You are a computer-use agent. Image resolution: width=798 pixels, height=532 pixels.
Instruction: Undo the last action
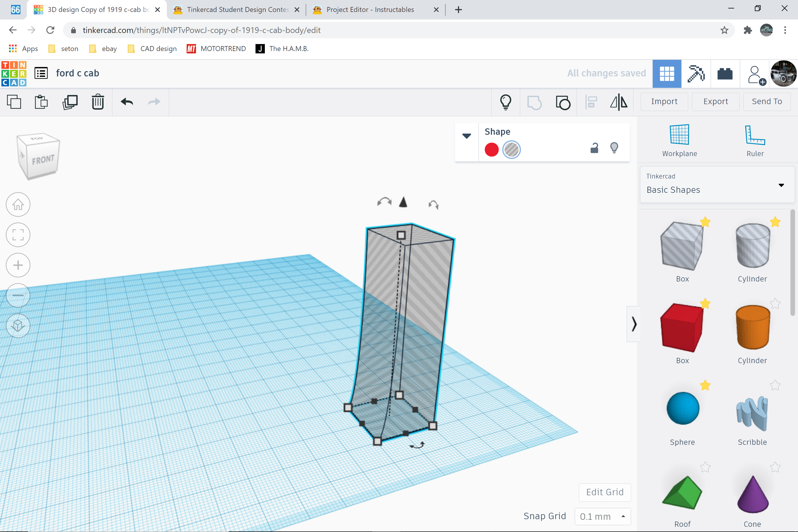point(127,102)
